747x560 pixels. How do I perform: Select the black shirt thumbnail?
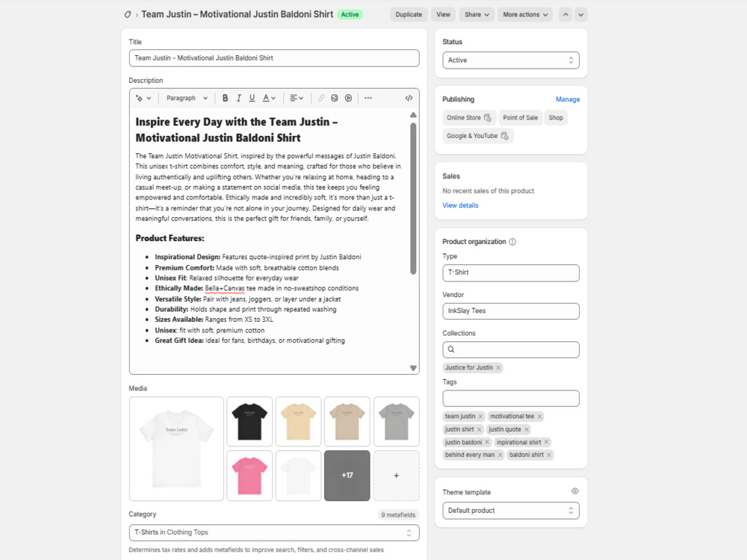pos(249,421)
